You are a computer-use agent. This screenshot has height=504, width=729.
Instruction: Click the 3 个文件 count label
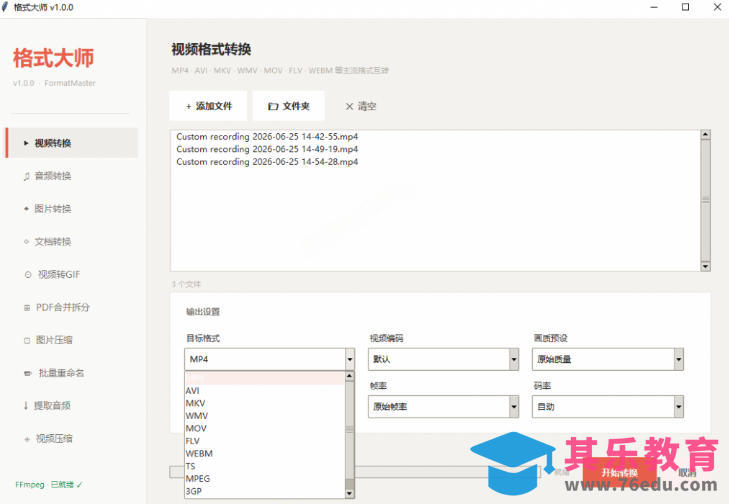186,284
